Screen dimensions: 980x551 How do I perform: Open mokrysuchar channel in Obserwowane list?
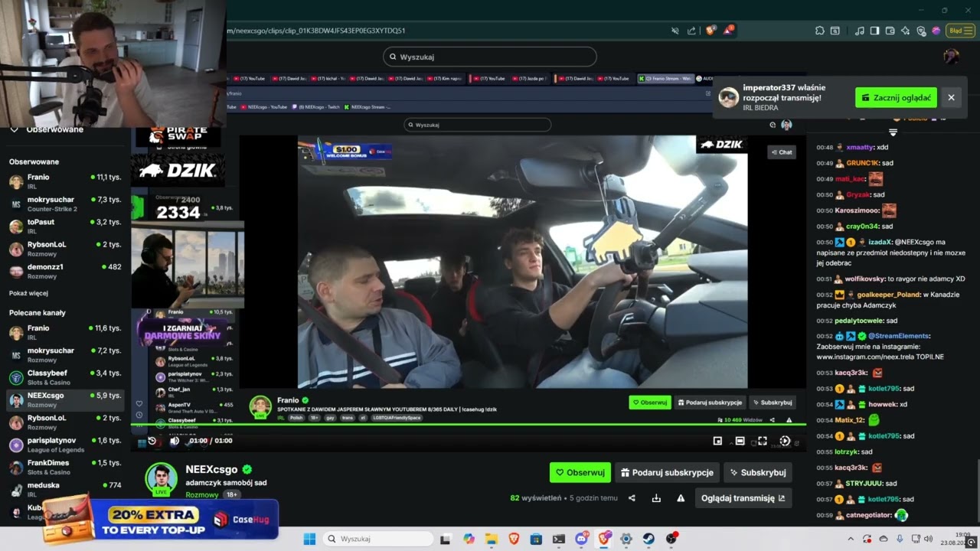click(x=65, y=204)
